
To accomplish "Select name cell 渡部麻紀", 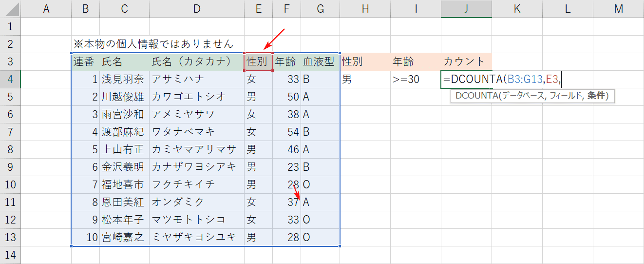I will coord(124,132).
